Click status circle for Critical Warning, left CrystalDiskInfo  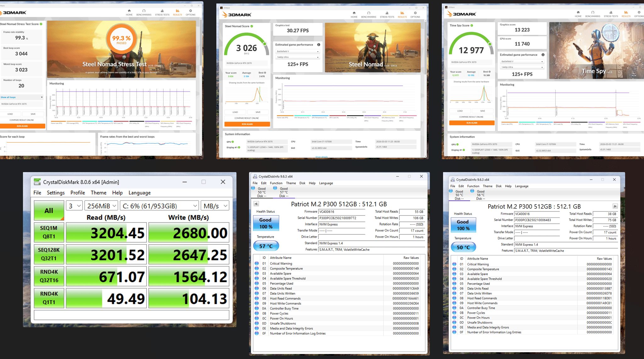click(257, 263)
